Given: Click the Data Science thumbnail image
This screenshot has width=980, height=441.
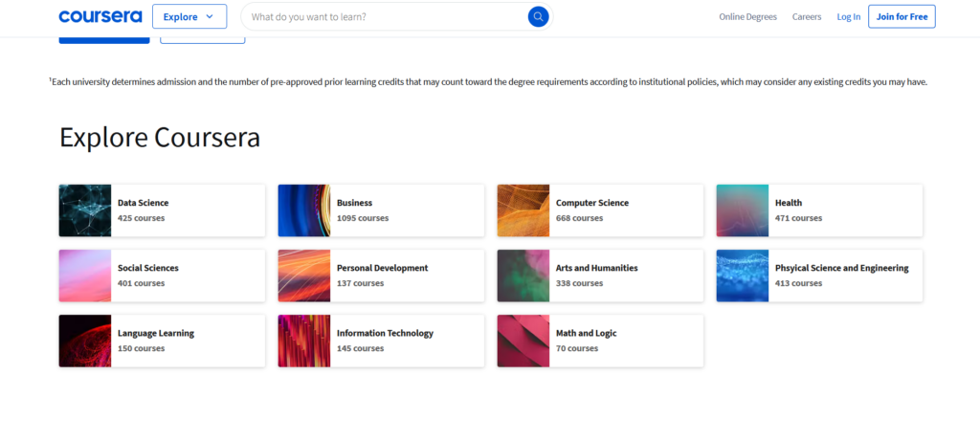Looking at the screenshot, I should click(85, 210).
